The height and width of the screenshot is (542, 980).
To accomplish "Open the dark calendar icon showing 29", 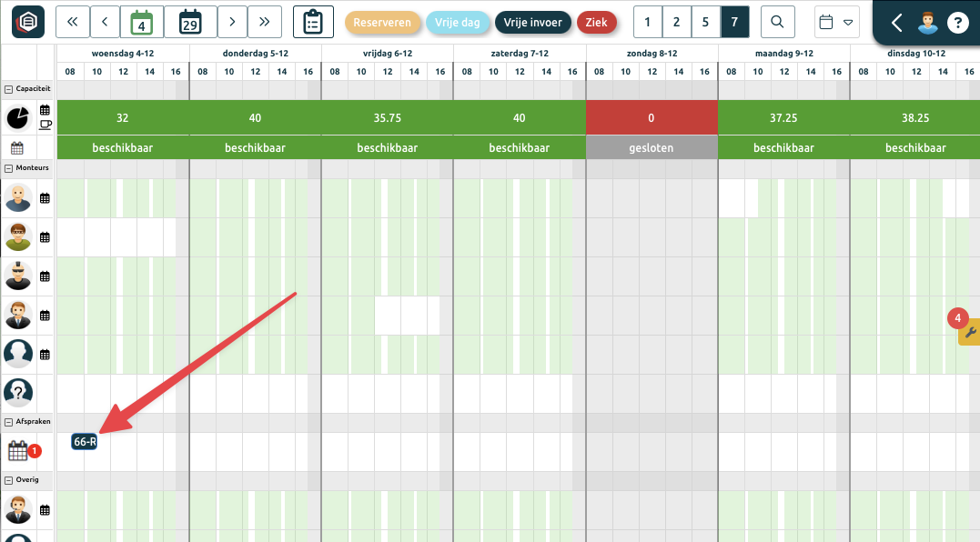I will click(190, 22).
